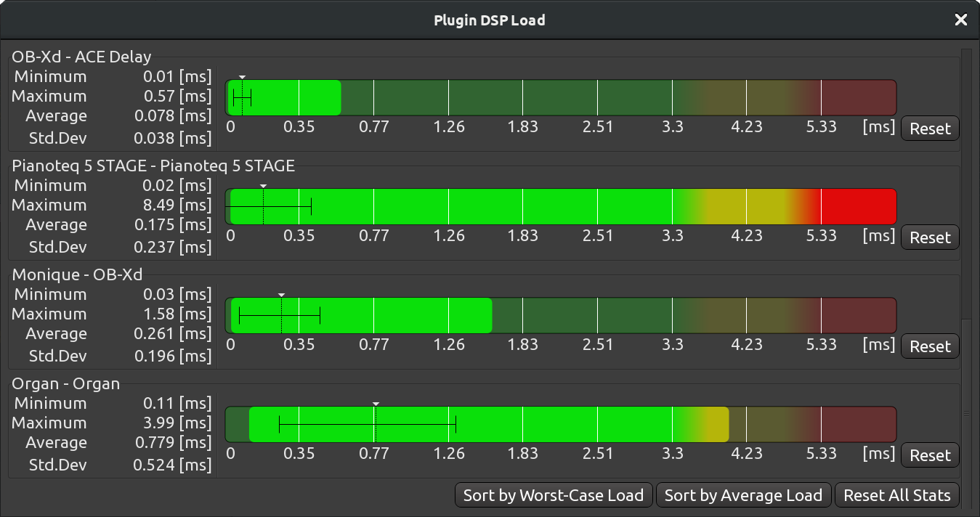The height and width of the screenshot is (517, 980).
Task: Click the average marker triangle above OB-Xd - ACE Delay bar
Action: tap(242, 76)
